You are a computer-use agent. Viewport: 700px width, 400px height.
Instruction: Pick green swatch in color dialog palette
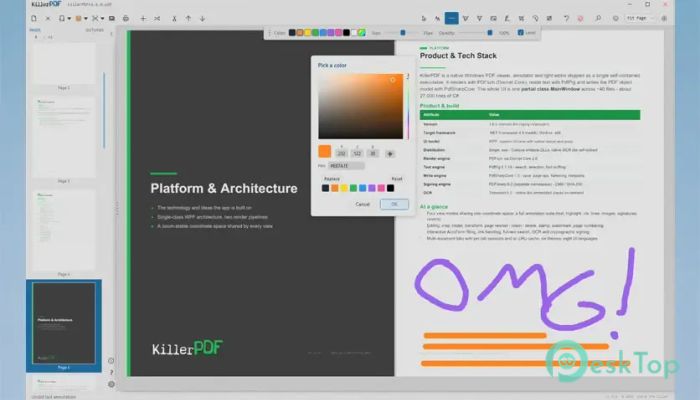(x=353, y=188)
